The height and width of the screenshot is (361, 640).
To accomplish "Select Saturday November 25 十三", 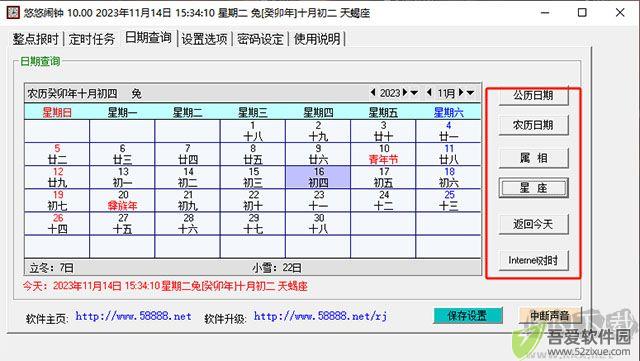I will coord(449,201).
